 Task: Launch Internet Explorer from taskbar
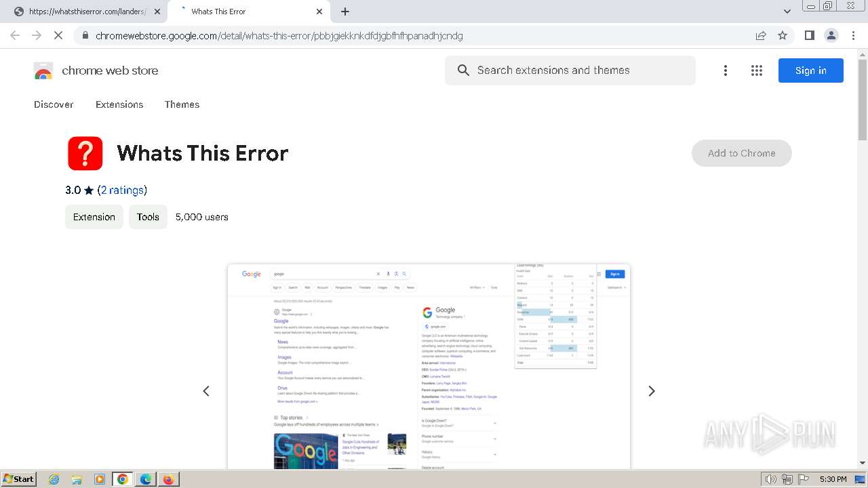54,479
